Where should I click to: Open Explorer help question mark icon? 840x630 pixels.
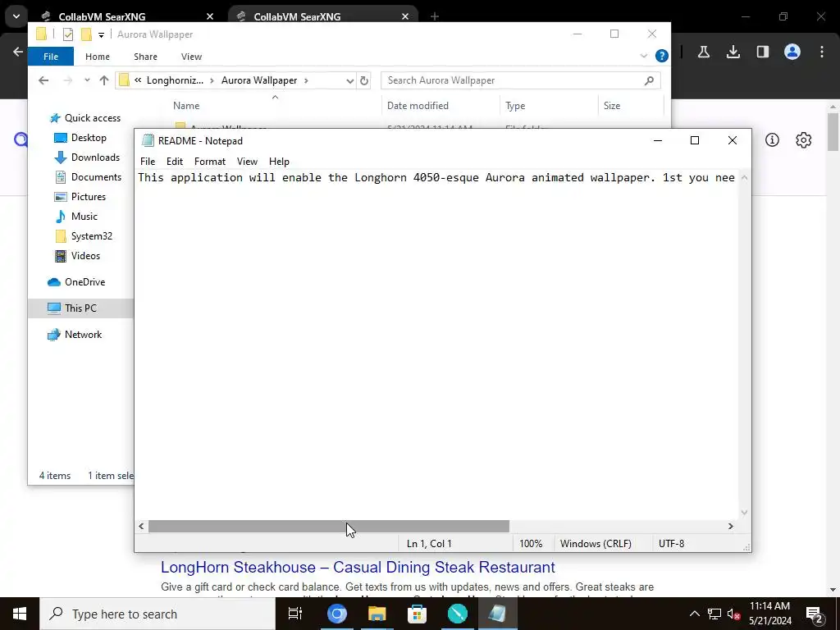(x=662, y=56)
